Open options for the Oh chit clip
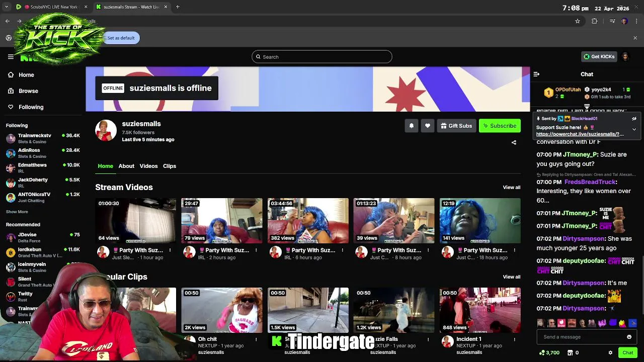The height and width of the screenshot is (362, 644). (256, 339)
